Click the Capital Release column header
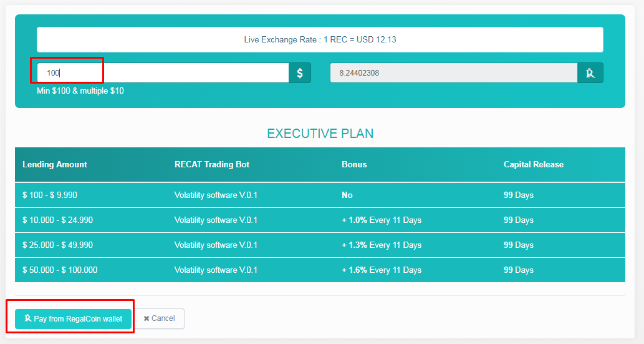The height and width of the screenshot is (344, 644). tap(534, 165)
